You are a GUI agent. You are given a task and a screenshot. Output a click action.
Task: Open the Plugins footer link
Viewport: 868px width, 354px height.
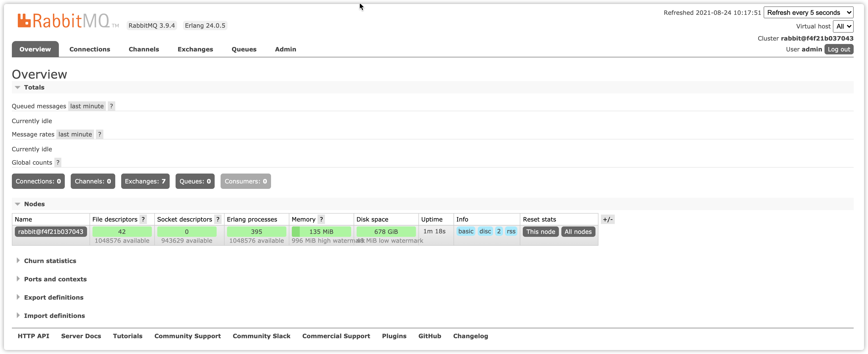tap(394, 336)
